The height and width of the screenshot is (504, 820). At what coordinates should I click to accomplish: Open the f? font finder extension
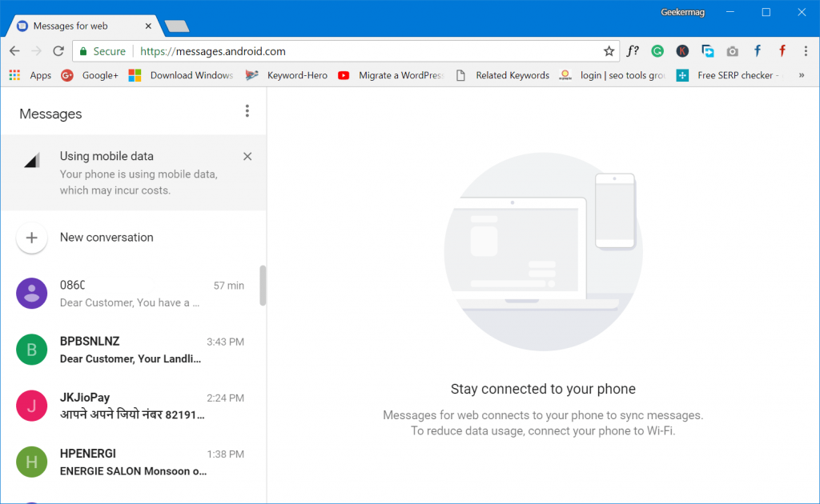tap(633, 50)
